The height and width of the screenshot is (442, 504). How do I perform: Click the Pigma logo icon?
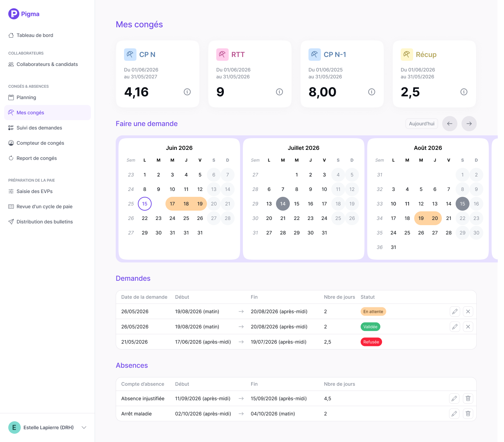tap(14, 14)
